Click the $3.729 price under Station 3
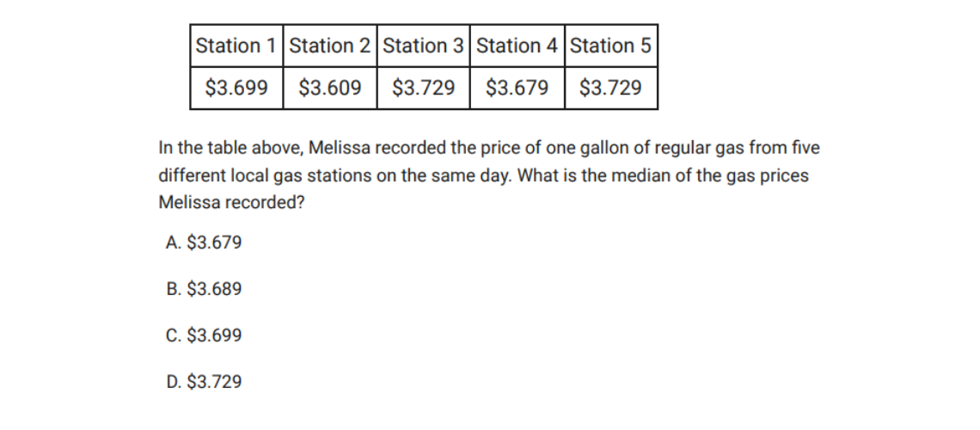This screenshot has width=980, height=430. pyautogui.click(x=424, y=88)
